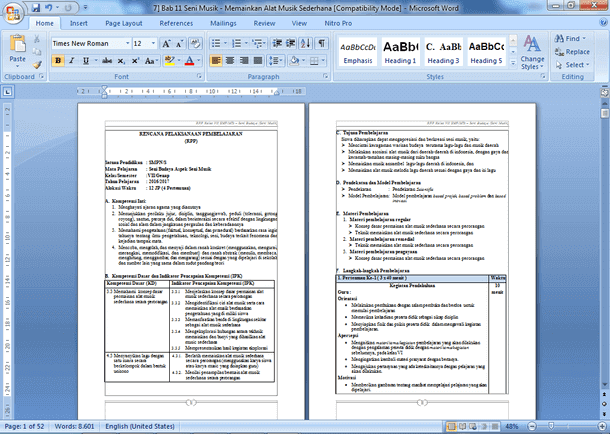Click the Words: 8.601 count

[74, 427]
